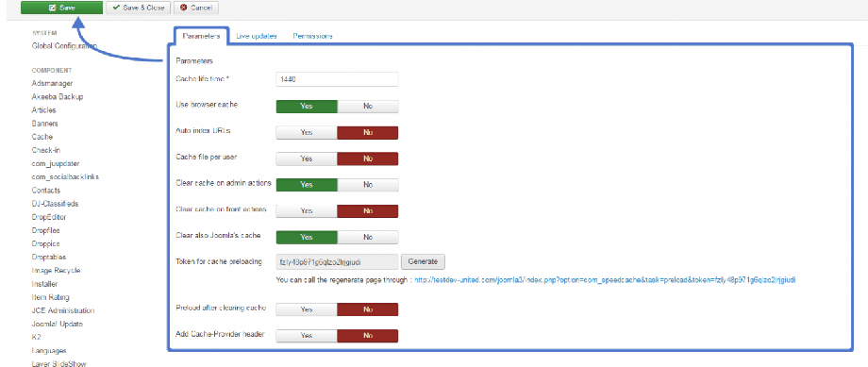Open DJ-Classifieds component settings
Viewport: 868px width, 367px height.
coord(55,204)
